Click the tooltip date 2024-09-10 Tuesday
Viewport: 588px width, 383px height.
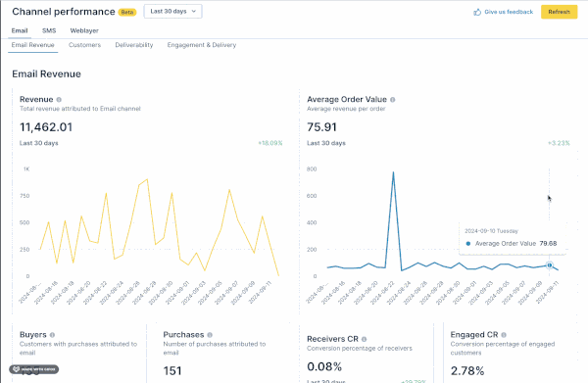tap(491, 231)
